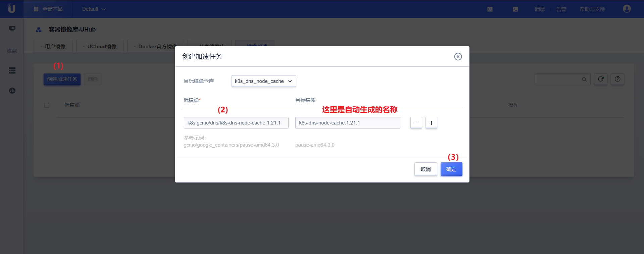The width and height of the screenshot is (644, 254).
Task: Switch to 用户镜像 tab
Action: 53,46
